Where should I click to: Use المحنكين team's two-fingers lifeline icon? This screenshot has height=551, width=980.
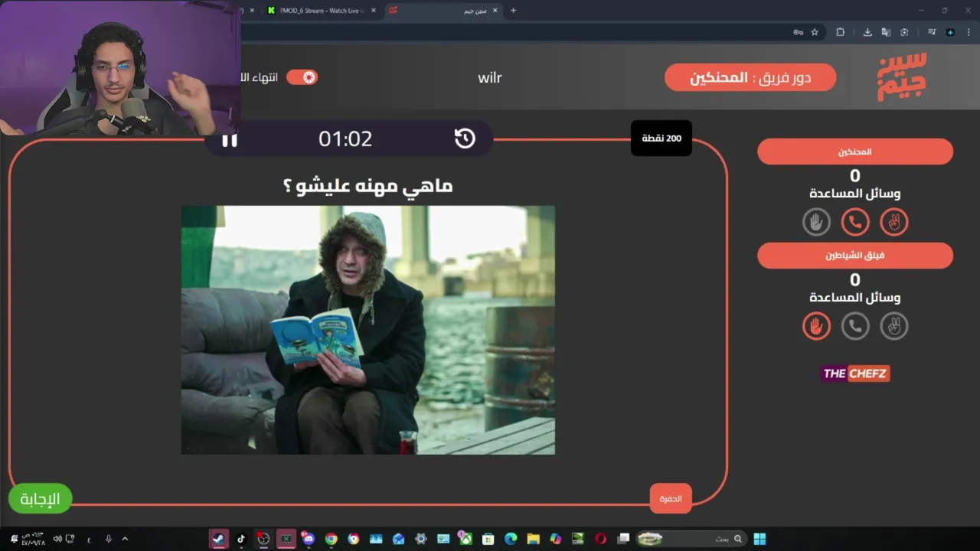point(894,222)
